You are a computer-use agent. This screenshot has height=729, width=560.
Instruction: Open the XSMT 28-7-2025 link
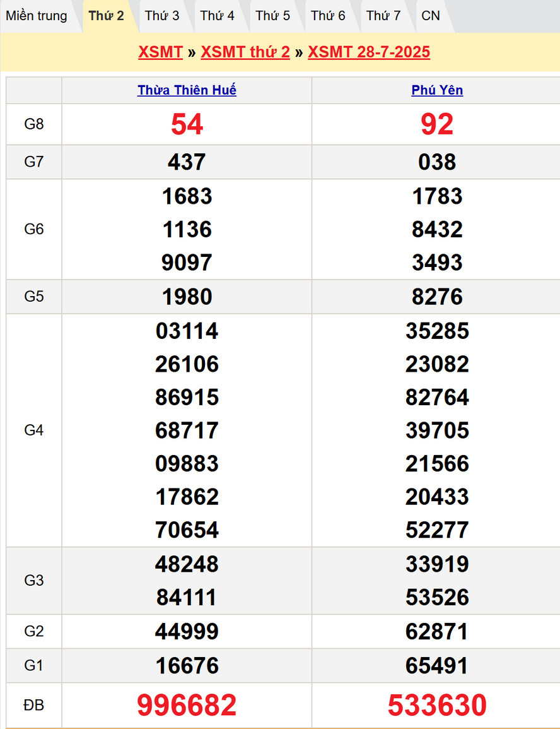click(x=369, y=52)
